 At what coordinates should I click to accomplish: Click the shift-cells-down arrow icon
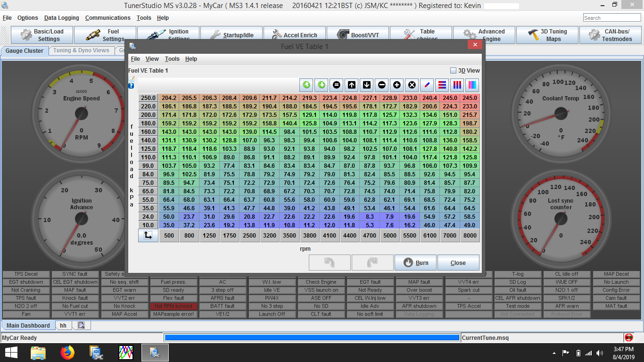(367, 85)
